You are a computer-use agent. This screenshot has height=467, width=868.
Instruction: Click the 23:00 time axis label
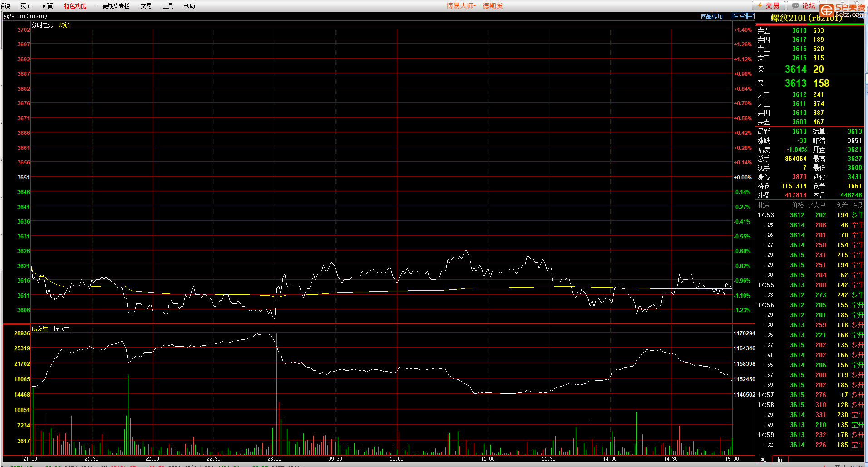click(x=274, y=459)
